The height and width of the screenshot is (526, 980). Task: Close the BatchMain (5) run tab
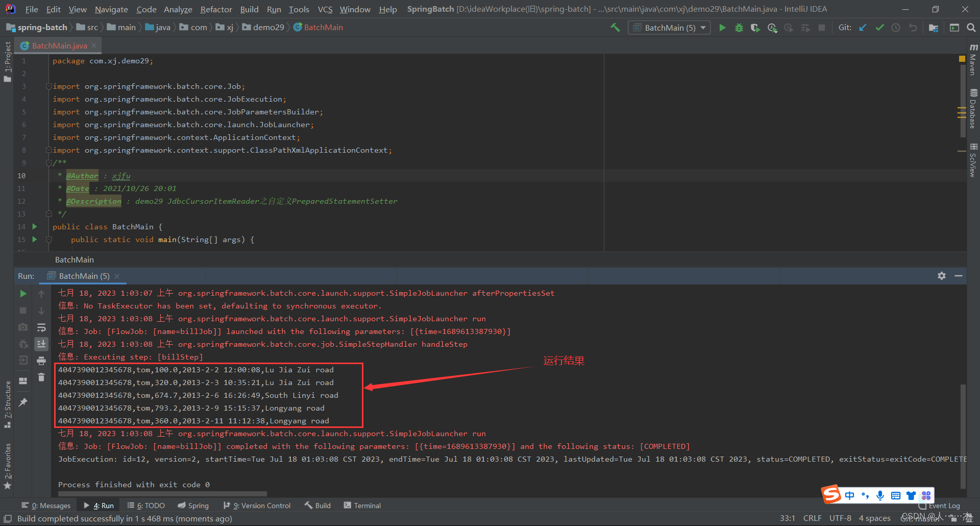[x=117, y=276]
